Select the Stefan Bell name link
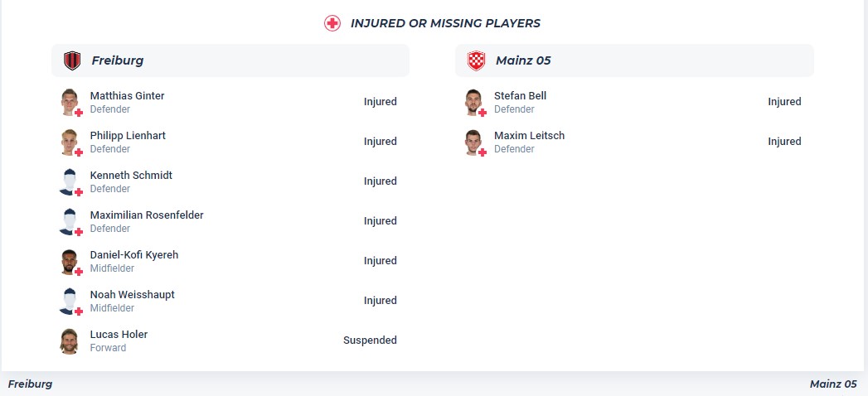Viewport: 868px width, 396px height. [x=520, y=95]
